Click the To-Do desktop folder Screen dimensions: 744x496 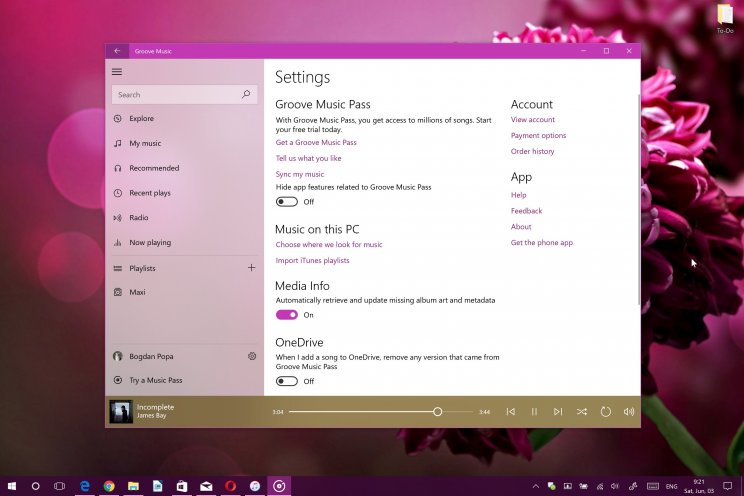click(x=725, y=19)
